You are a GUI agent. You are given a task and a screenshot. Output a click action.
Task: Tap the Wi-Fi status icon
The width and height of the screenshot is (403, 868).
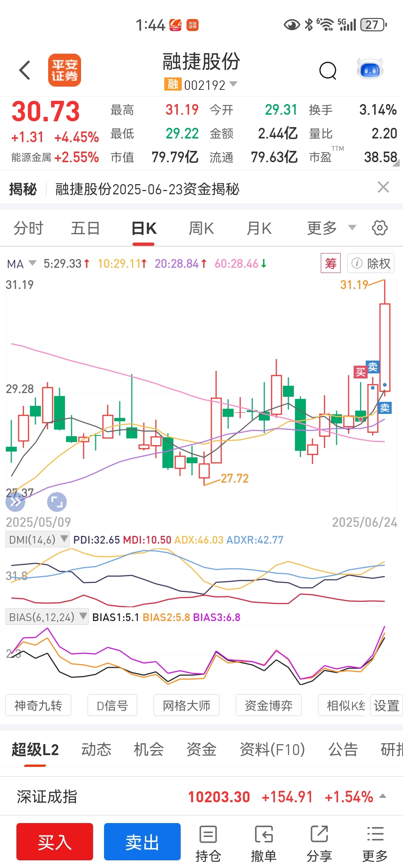coord(325,25)
